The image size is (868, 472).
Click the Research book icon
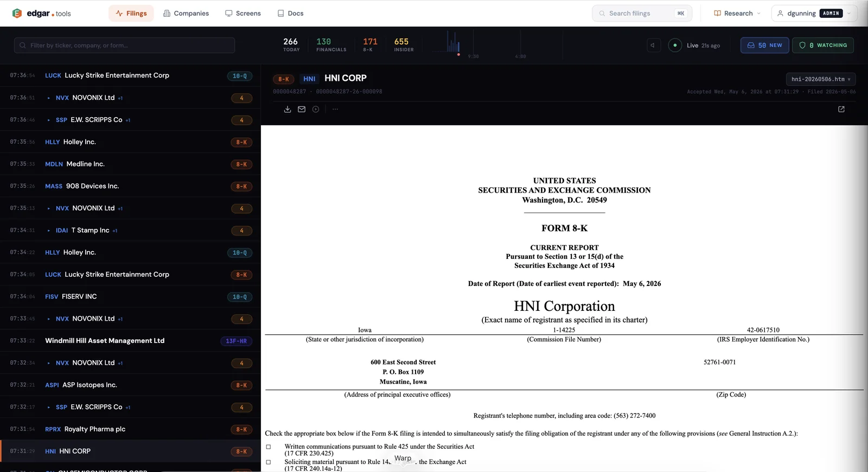point(717,13)
